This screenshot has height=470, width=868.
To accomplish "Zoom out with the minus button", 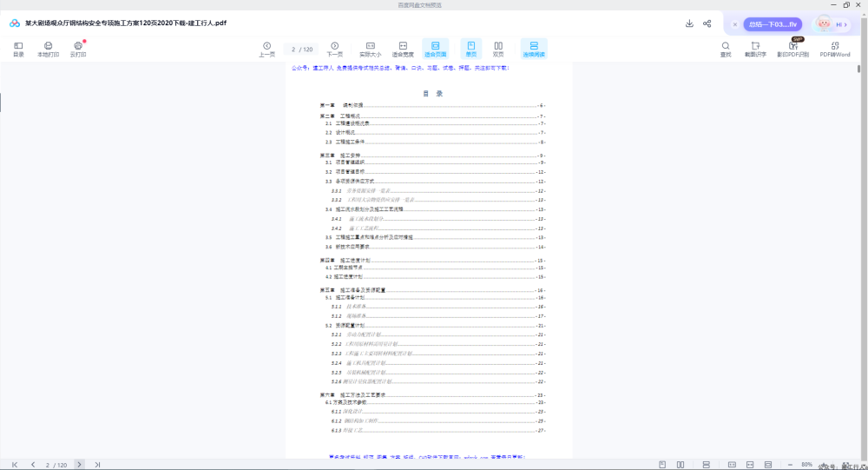I will coord(790,465).
